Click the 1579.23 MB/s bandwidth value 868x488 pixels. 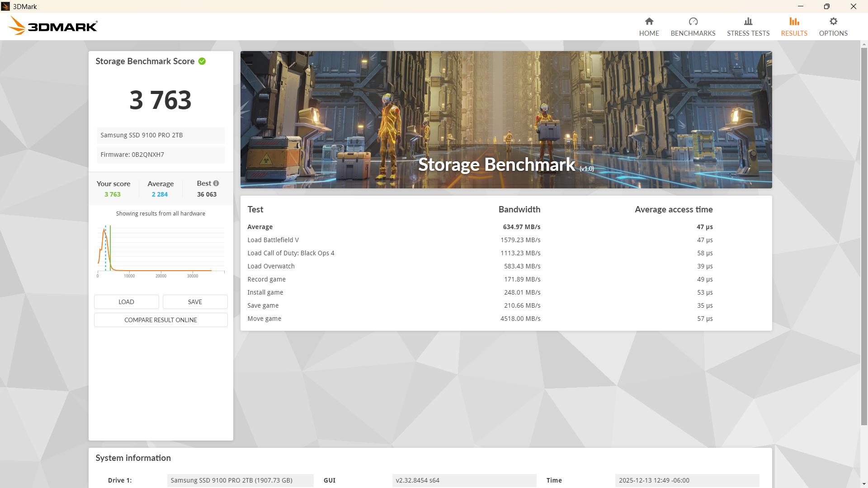pyautogui.click(x=520, y=240)
